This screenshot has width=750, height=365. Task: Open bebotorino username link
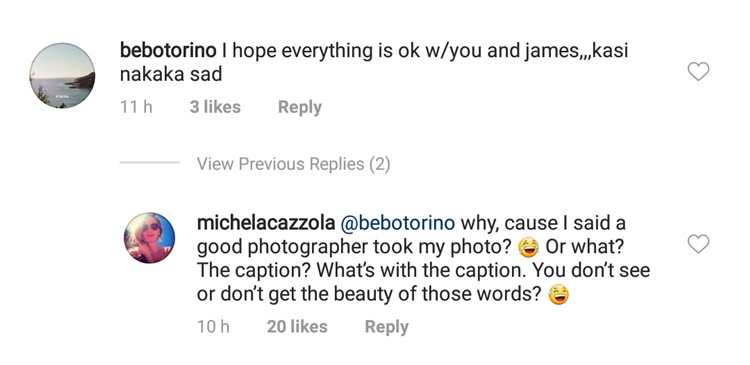[168, 51]
